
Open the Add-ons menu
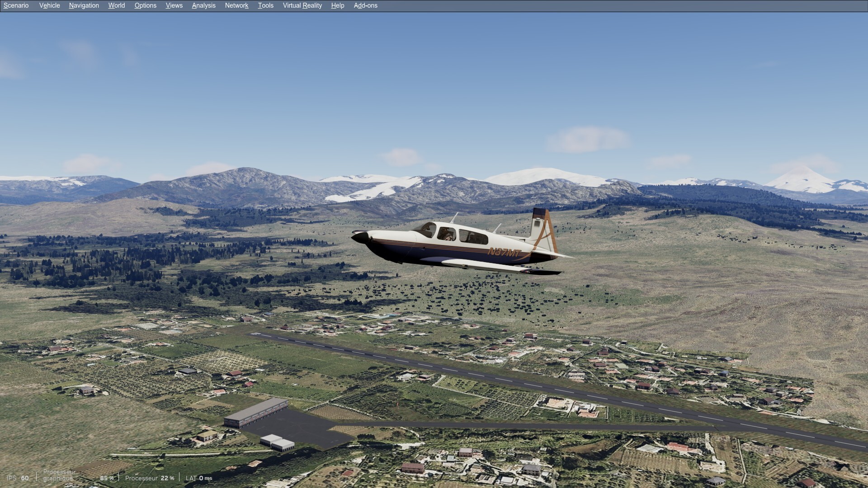click(x=365, y=5)
